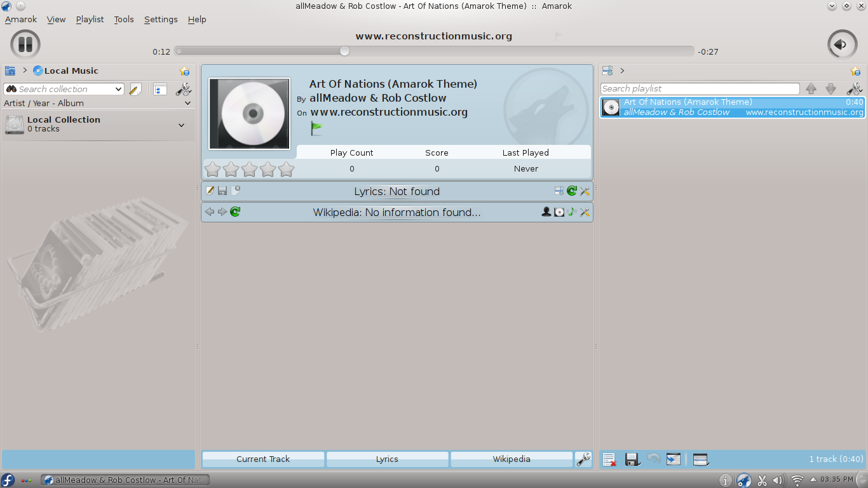The height and width of the screenshot is (488, 868).
Task: Show the track Wikipedia page note icon
Action: 572,212
